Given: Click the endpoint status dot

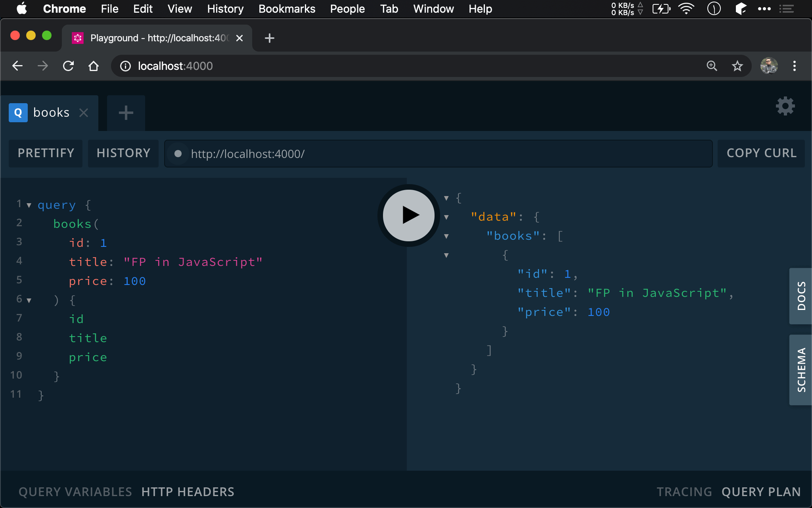Looking at the screenshot, I should pos(178,154).
